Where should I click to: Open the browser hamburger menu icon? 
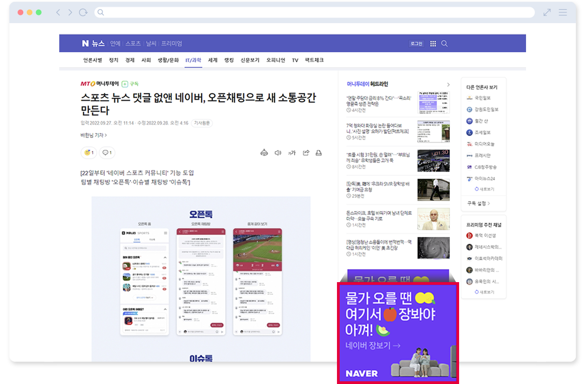click(x=563, y=13)
